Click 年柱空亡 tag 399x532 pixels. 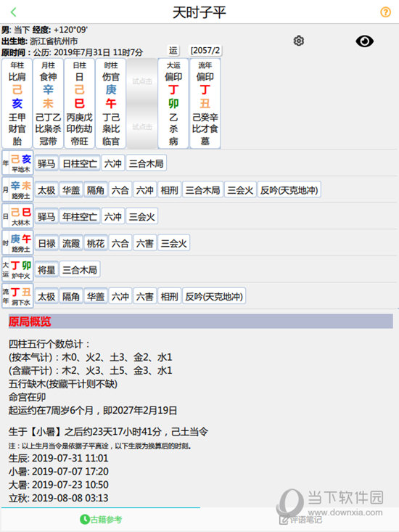coord(80,216)
